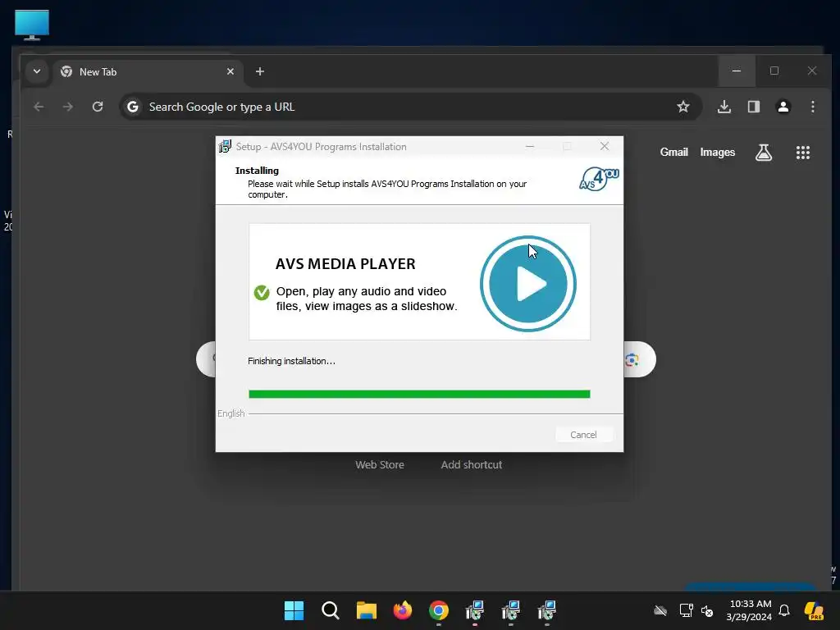Open the Chrome tab search dropdown
This screenshot has height=630, width=840.
(x=37, y=71)
